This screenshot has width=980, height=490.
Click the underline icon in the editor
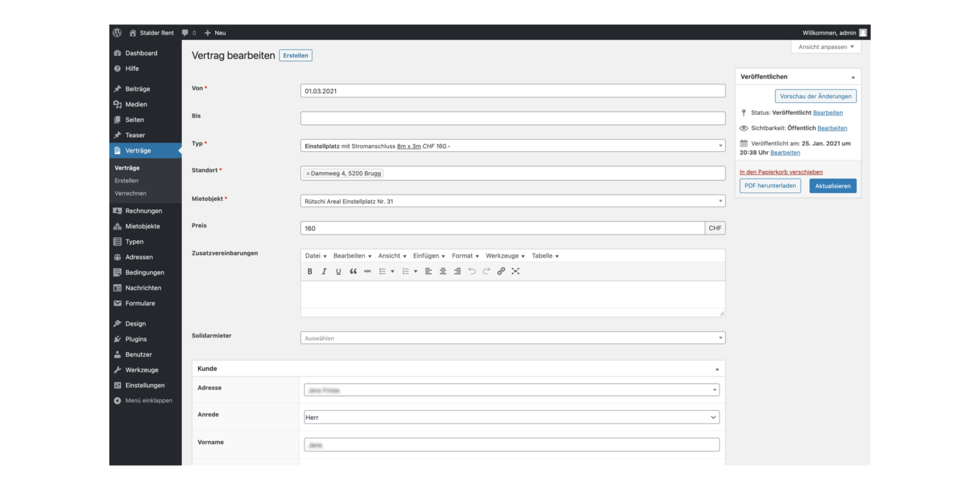pos(339,272)
